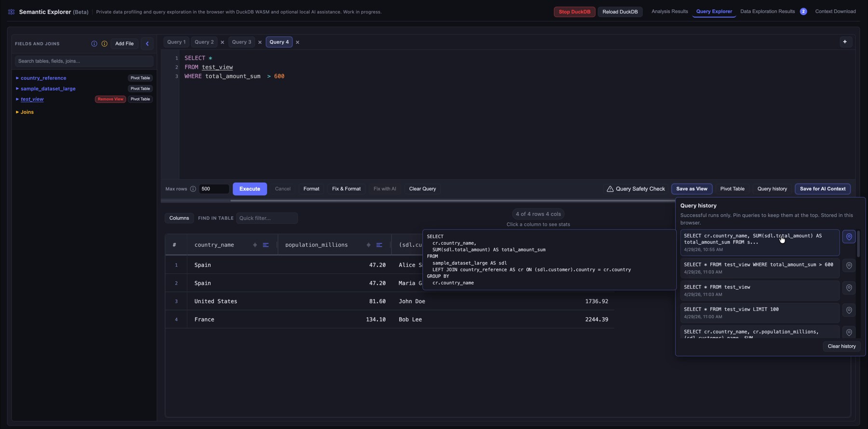868x429 pixels.
Task: Switch to the Query 3 tab
Action: (242, 42)
